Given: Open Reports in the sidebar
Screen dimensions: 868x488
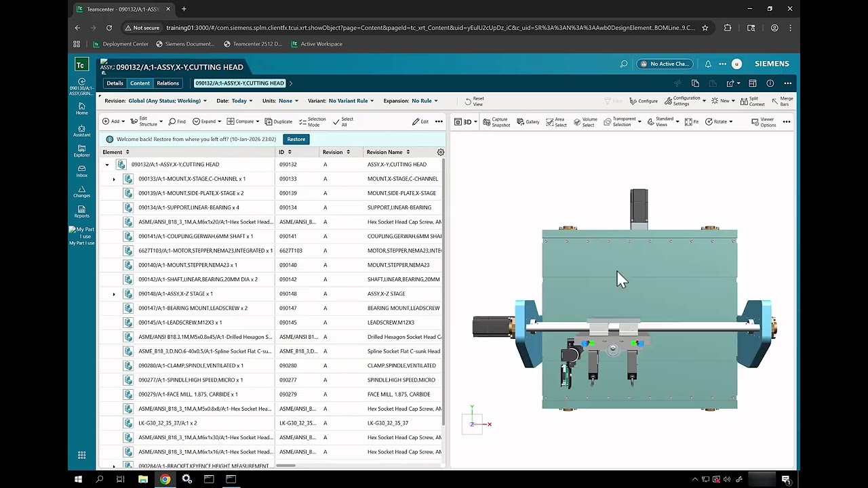Looking at the screenshot, I should click(x=81, y=211).
